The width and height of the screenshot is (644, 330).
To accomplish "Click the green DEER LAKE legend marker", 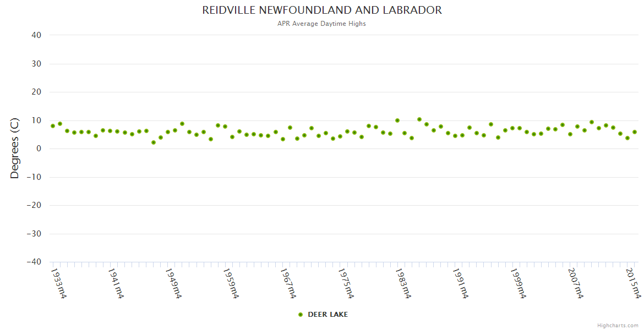I will point(301,315).
